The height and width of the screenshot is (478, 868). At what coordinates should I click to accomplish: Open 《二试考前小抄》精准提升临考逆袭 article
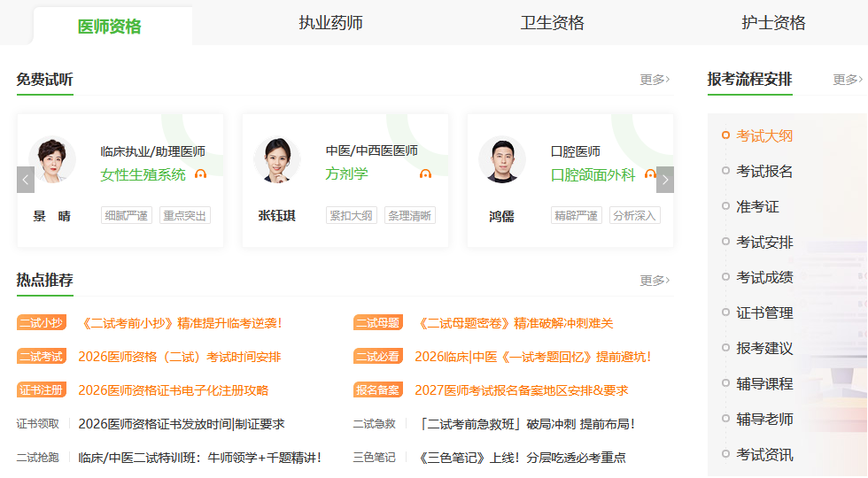pos(181,323)
